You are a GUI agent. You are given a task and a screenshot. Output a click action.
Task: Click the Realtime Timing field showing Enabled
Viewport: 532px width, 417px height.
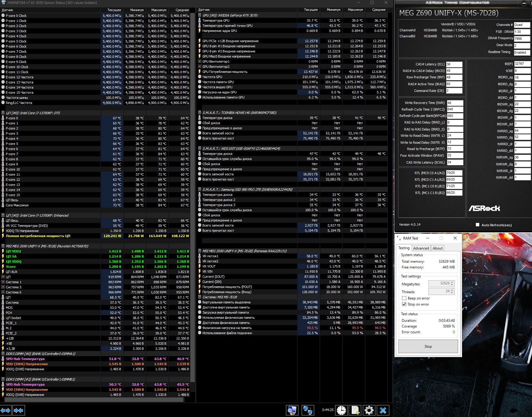pyautogui.click(x=522, y=52)
